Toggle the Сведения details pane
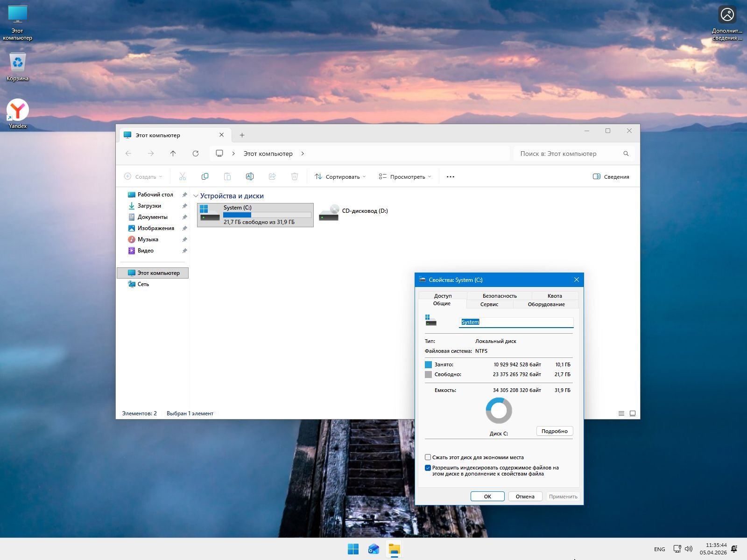Screen dimensions: 747x560 611,176
